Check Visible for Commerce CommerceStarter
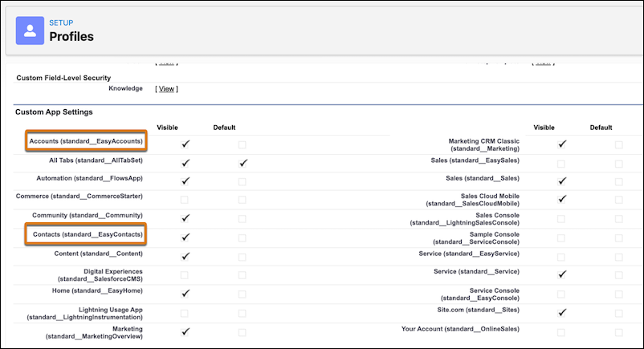Screen dimensions: 644x349 click(185, 200)
